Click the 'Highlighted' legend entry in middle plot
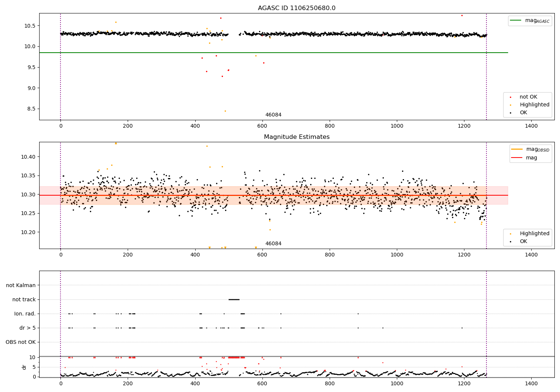The image size is (560, 392). (530, 234)
